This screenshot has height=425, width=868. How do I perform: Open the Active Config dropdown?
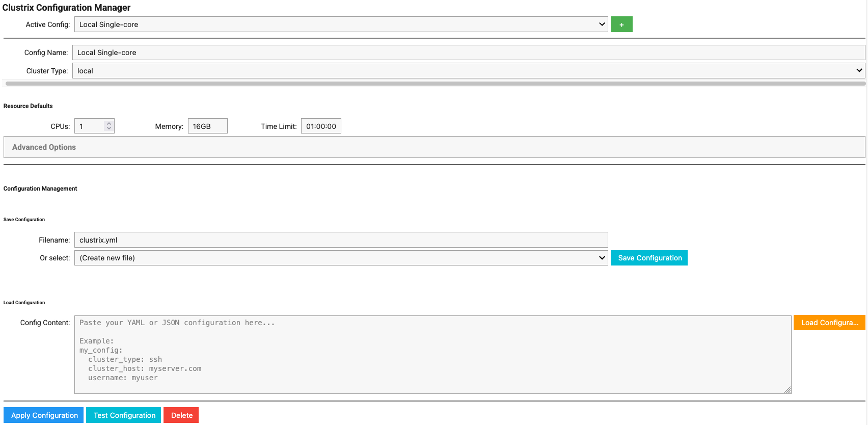coord(341,24)
